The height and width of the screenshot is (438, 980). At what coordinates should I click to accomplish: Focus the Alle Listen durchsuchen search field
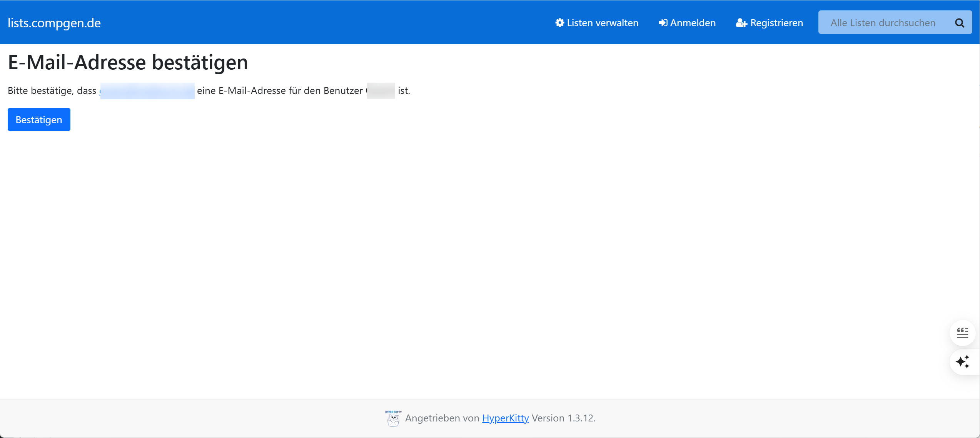[883, 23]
